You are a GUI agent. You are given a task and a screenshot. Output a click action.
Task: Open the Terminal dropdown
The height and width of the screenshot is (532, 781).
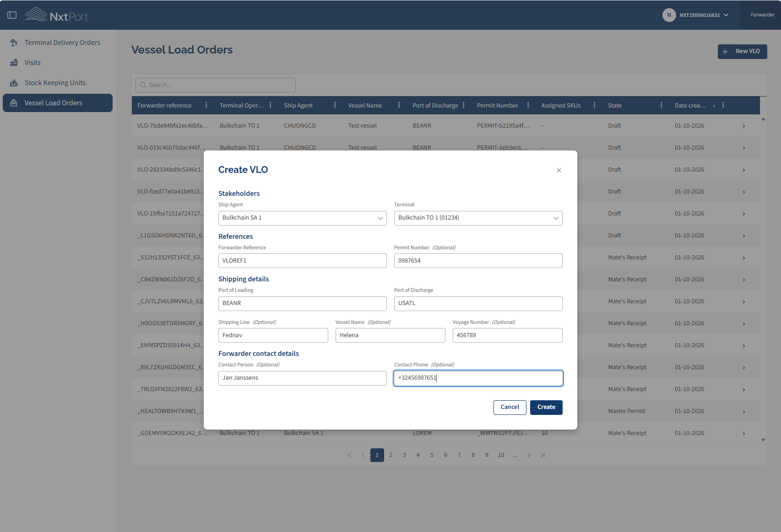pyautogui.click(x=478, y=218)
